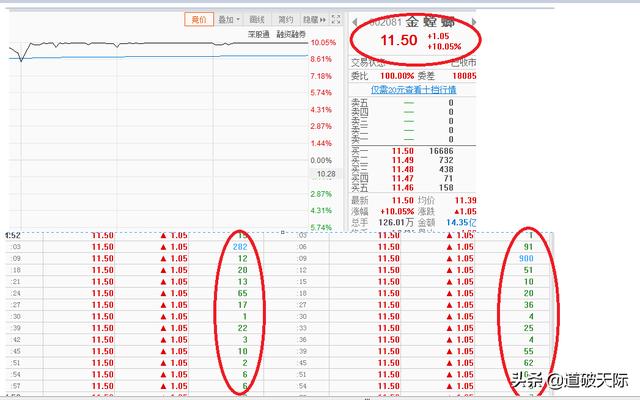640x400 pixels.
Task: Click the 已收市 trading status
Action: 464,63
